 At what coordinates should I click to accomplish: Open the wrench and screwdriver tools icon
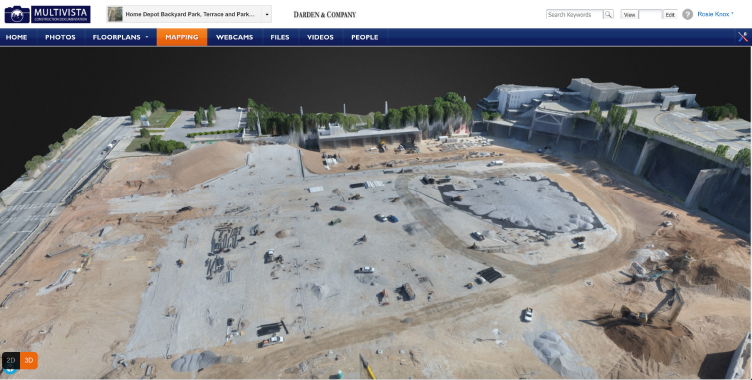(x=743, y=37)
